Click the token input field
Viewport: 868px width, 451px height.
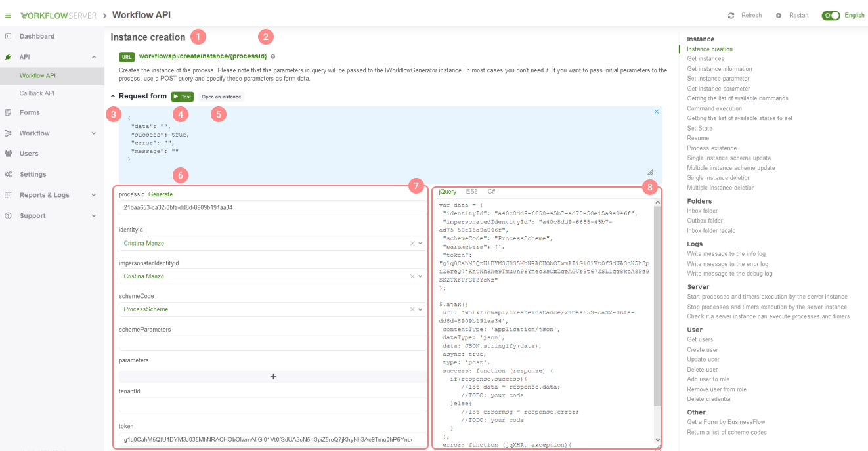click(x=273, y=439)
